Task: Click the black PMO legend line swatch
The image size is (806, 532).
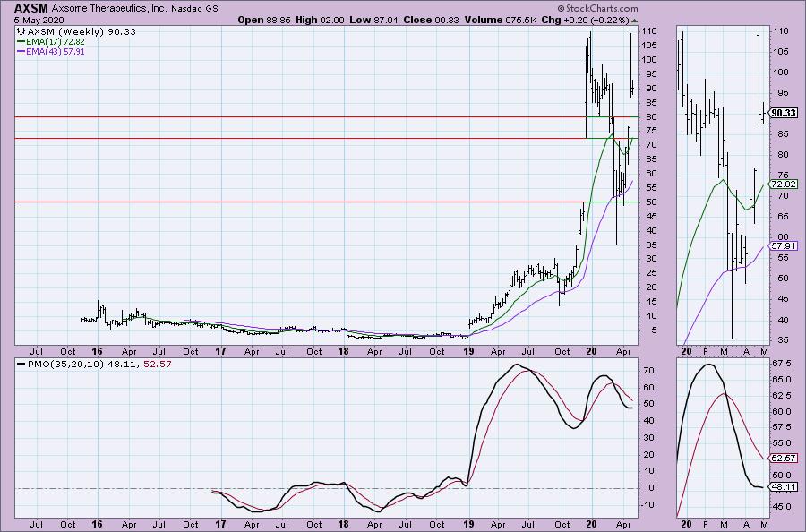Action: [x=21, y=364]
